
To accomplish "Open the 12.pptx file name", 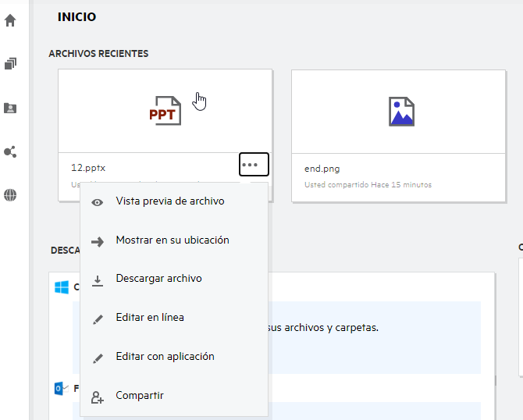I will (x=84, y=168).
